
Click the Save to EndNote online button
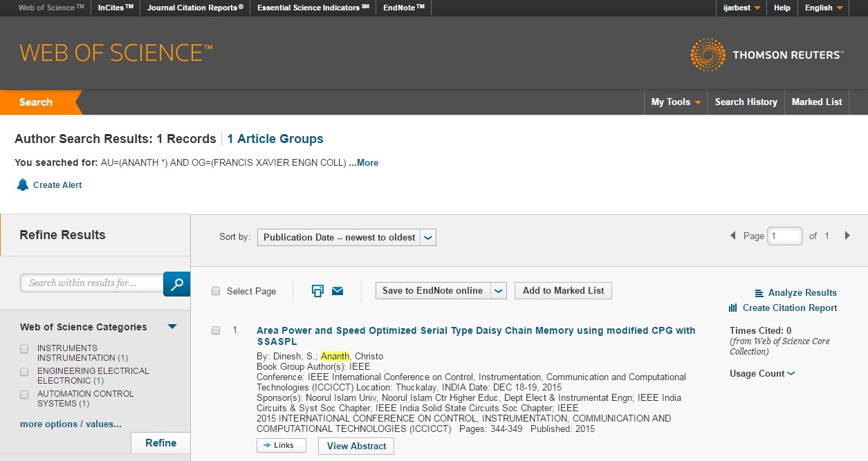[x=433, y=291]
